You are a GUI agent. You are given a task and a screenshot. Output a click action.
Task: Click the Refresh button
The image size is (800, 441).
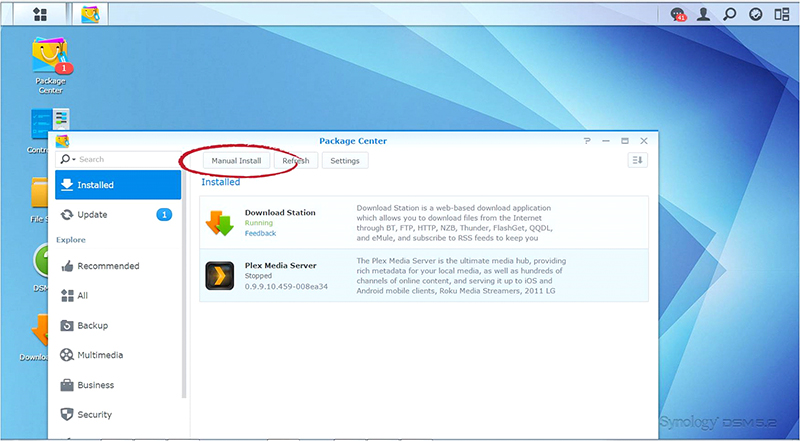(296, 161)
